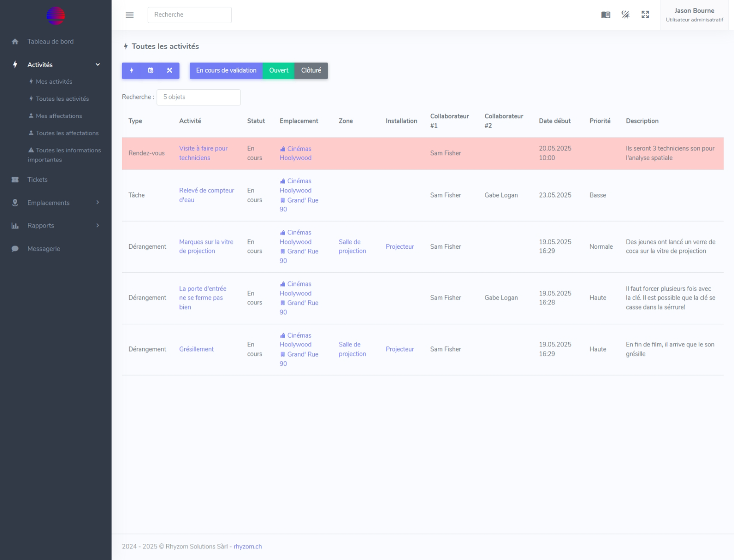
Task: Visit rhyzom.ch footer link
Action: [x=248, y=547]
